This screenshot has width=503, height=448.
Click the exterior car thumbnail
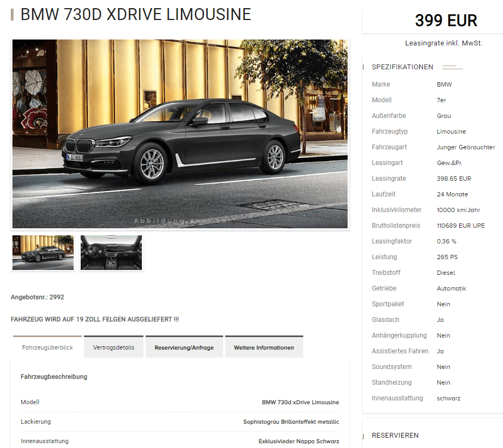[43, 253]
